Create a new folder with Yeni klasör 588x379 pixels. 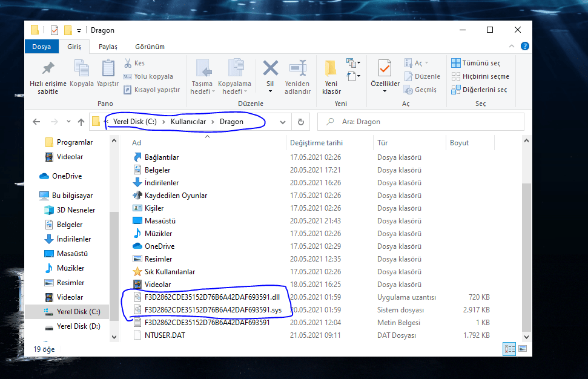[x=331, y=77]
